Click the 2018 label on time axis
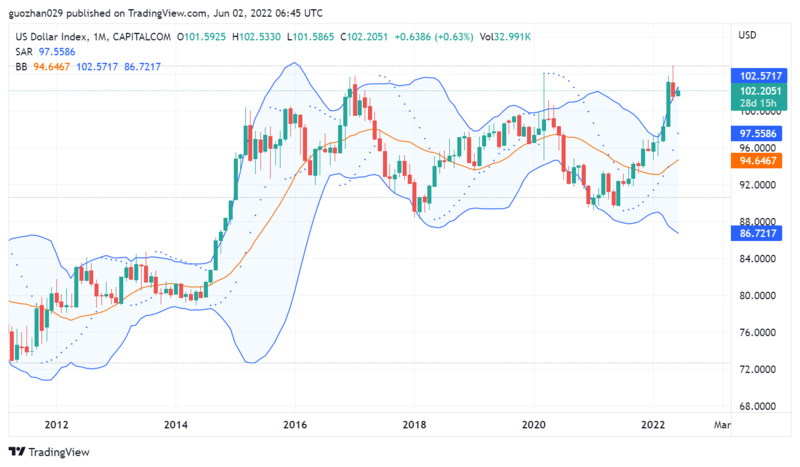The height and width of the screenshot is (467, 800). pyautogui.click(x=414, y=425)
